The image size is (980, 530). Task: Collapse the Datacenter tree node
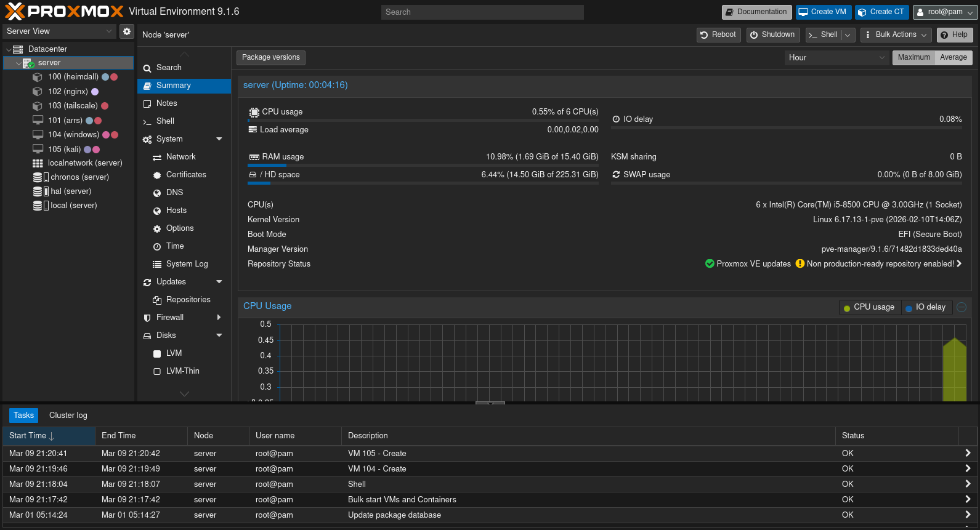[9, 49]
